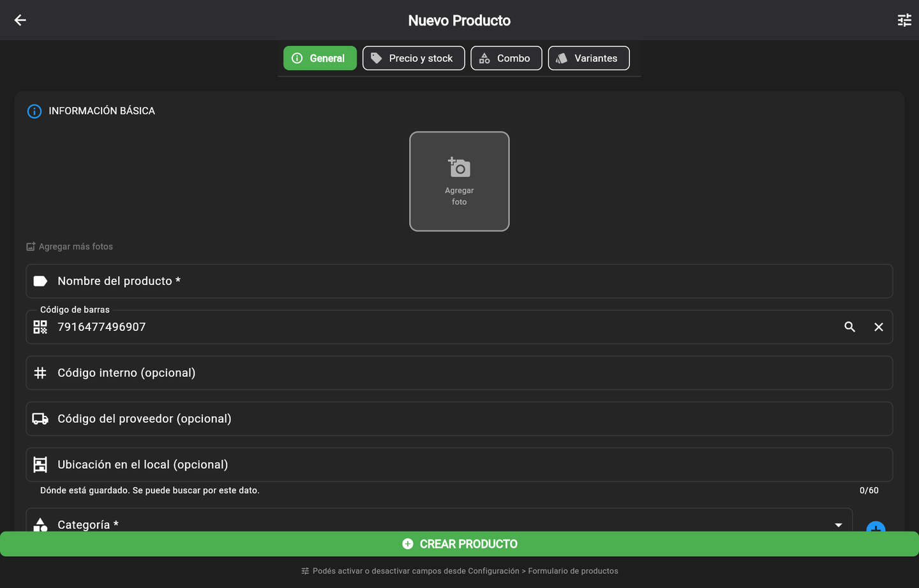Click the Agregar foto thumbnail box
Viewport: 919px width, 588px height.
point(459,181)
